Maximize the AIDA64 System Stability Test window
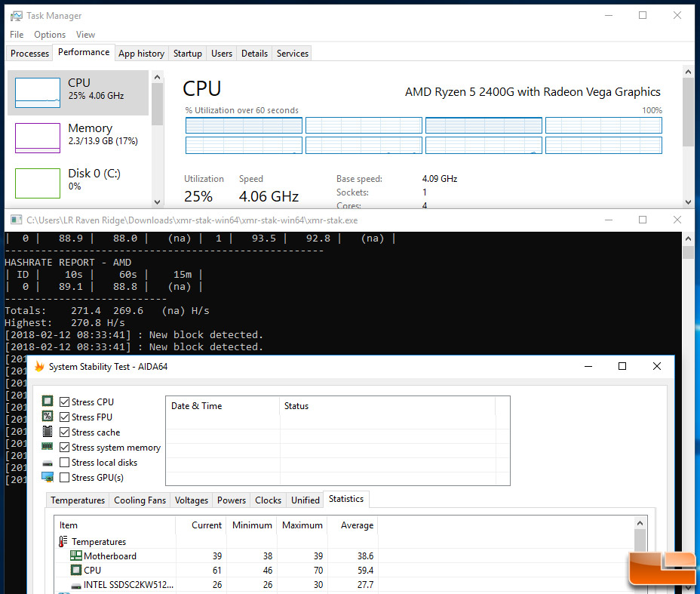Image resolution: width=700 pixels, height=594 pixels. click(622, 366)
